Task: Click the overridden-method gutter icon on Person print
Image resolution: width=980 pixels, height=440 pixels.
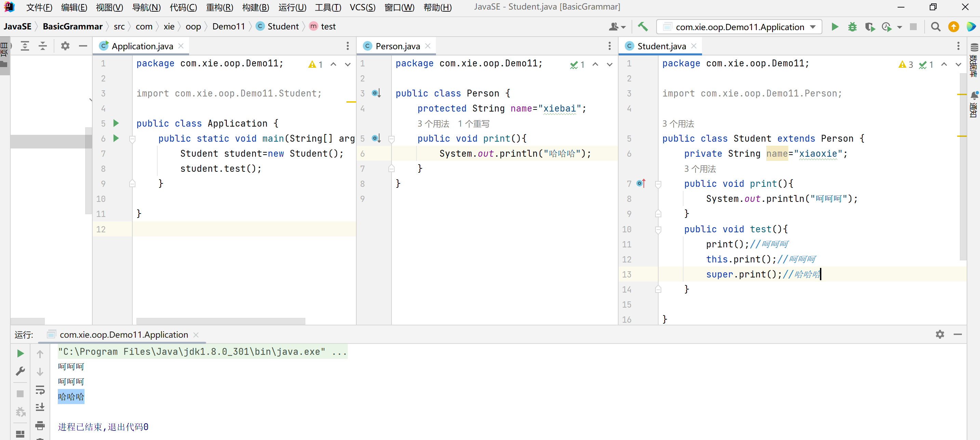Action: tap(376, 138)
